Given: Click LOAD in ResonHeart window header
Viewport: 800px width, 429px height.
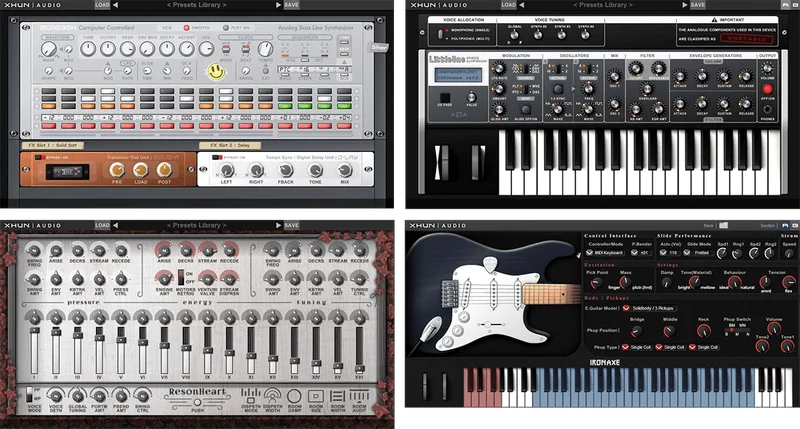Looking at the screenshot, I should (x=102, y=225).
